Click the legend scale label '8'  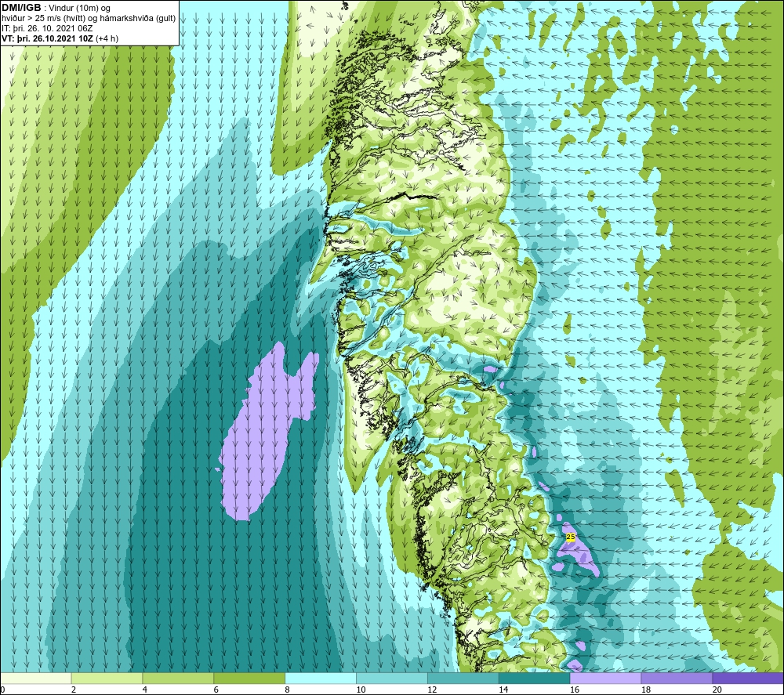point(287,690)
